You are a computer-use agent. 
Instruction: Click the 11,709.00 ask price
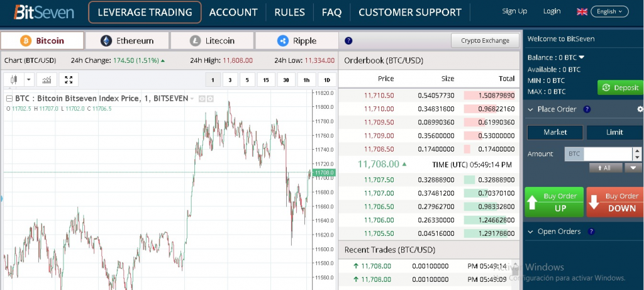click(379, 135)
